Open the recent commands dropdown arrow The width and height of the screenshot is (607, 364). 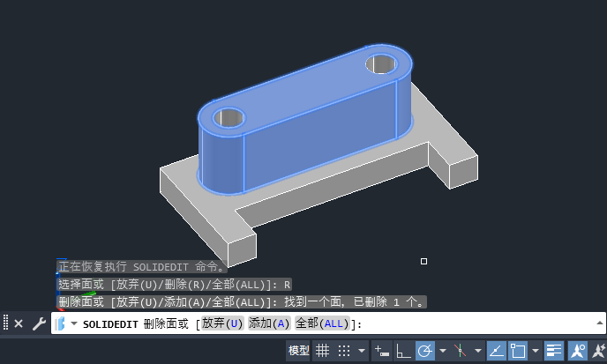pos(74,323)
